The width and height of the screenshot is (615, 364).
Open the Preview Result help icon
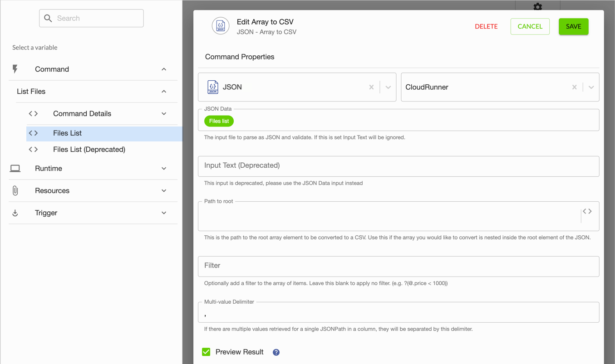(276, 352)
